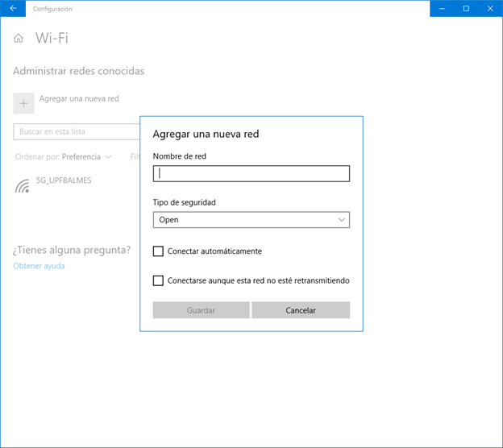Image resolution: width=503 pixels, height=448 pixels.
Task: Check Conectarse aunque esta red no esté retransmitiendo
Action: 158,280
